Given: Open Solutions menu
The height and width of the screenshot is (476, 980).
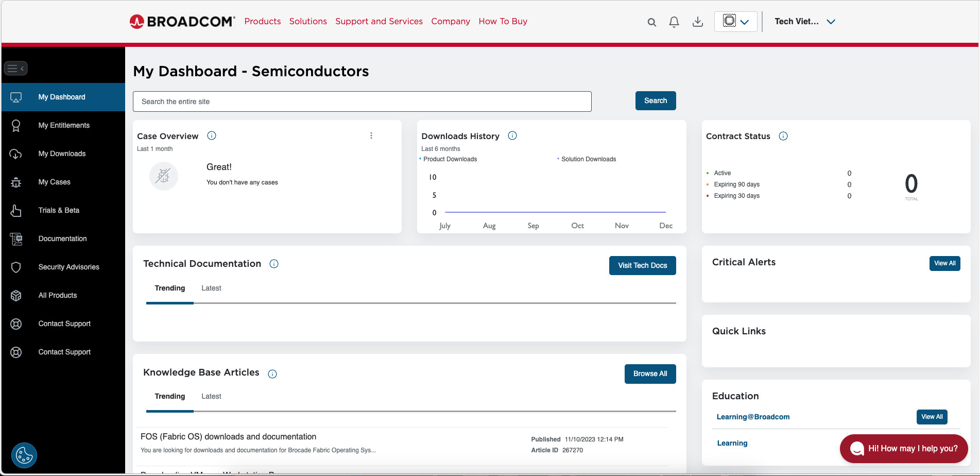Looking at the screenshot, I should (x=308, y=21).
